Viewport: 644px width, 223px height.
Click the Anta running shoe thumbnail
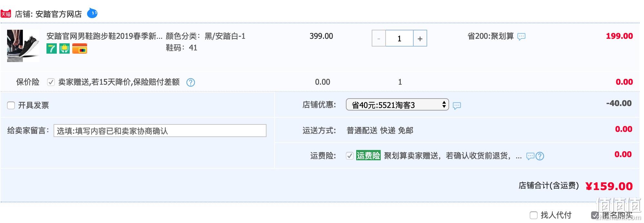point(23,46)
